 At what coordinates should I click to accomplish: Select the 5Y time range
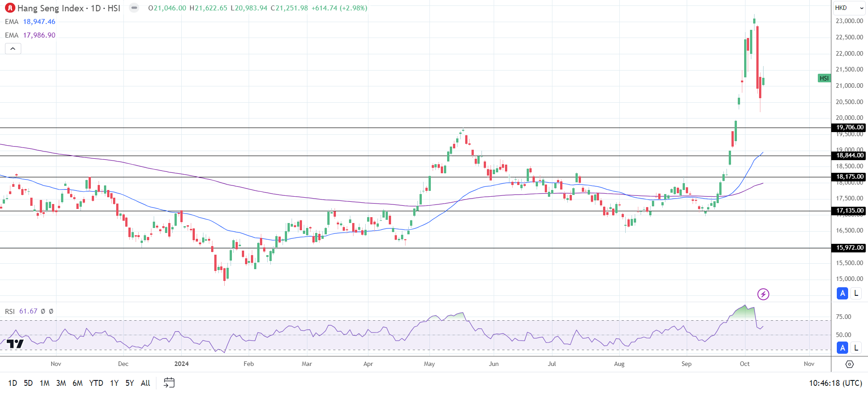[x=130, y=383]
